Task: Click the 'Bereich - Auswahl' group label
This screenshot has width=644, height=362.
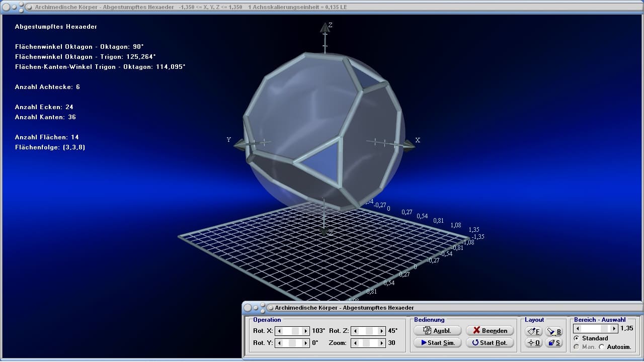Action: click(600, 320)
